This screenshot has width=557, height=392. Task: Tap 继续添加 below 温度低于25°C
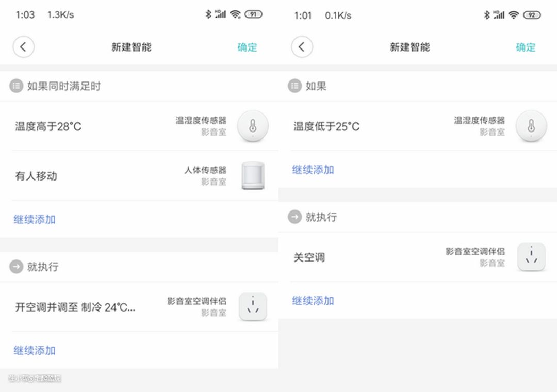pos(313,170)
